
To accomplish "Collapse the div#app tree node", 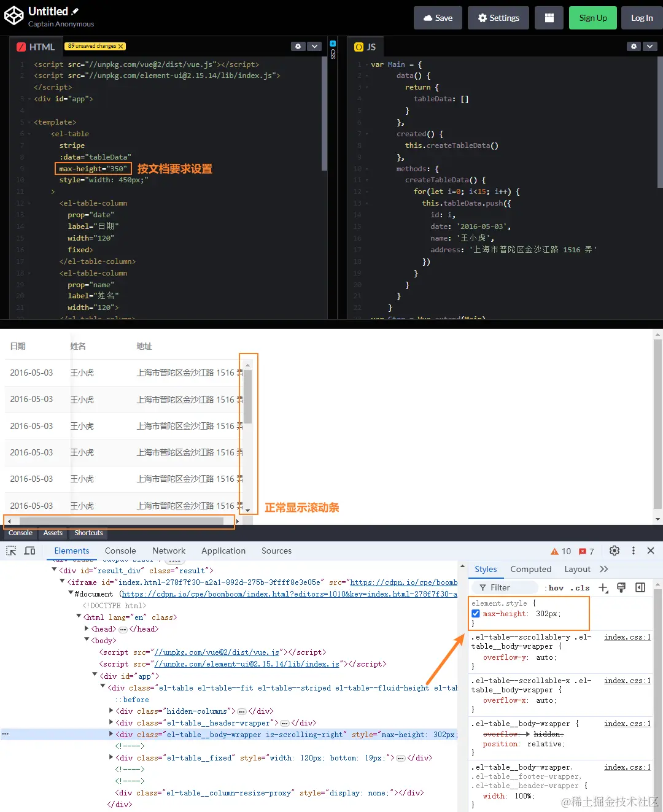I will tap(95, 675).
